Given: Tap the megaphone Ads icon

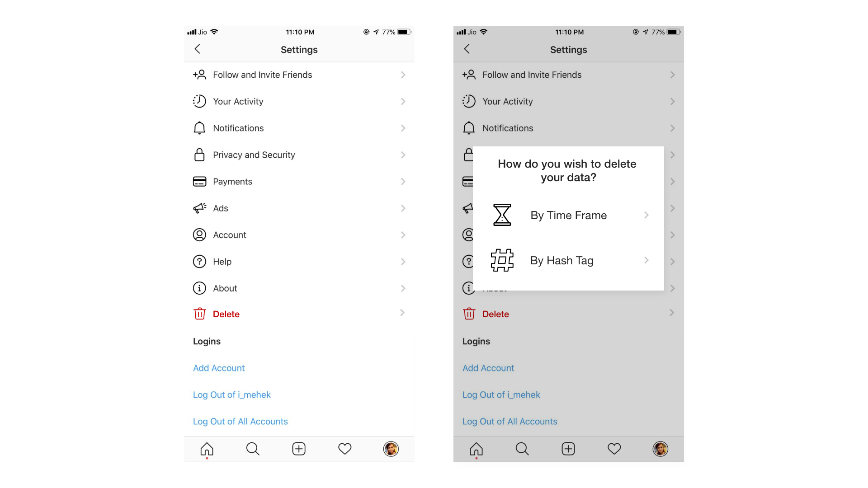Looking at the screenshot, I should coord(199,208).
